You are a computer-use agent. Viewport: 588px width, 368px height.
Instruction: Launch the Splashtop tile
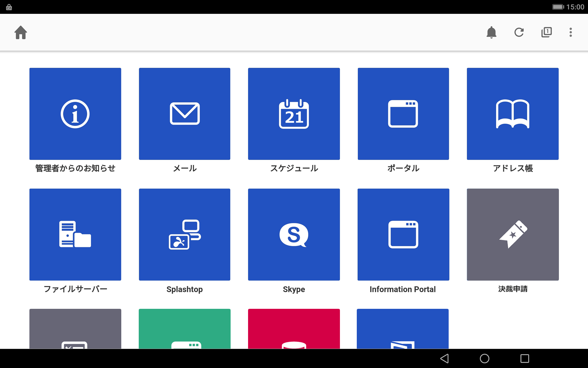click(185, 235)
